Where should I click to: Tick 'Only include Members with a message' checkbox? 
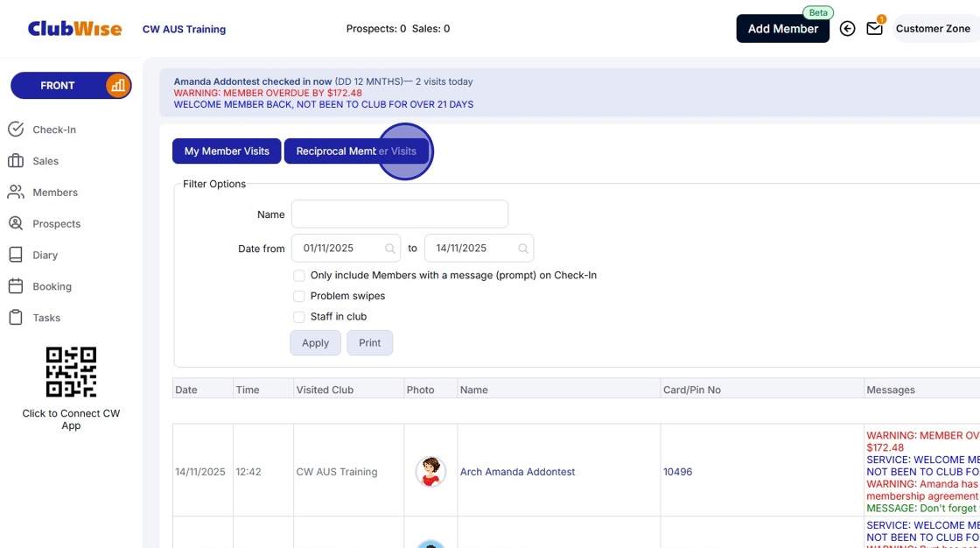coord(299,276)
